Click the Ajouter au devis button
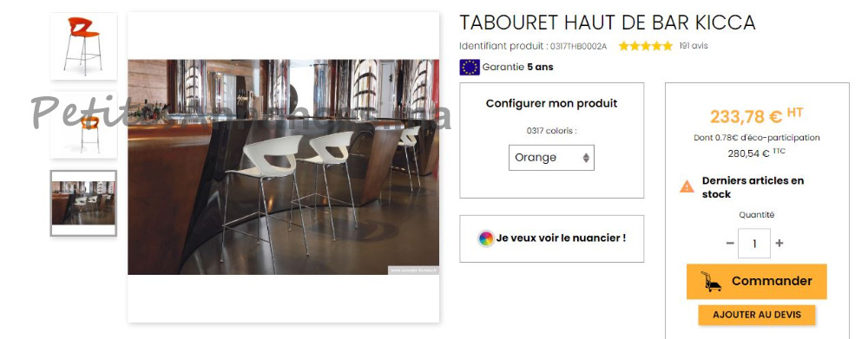 click(x=757, y=315)
